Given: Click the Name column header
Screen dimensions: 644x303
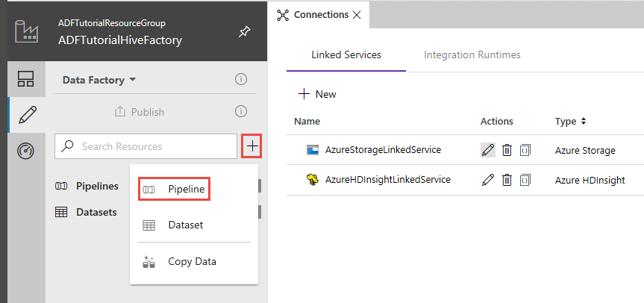Looking at the screenshot, I should [x=307, y=121].
